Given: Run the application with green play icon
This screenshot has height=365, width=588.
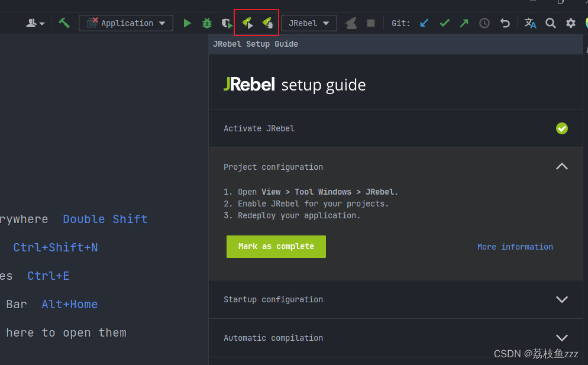Looking at the screenshot, I should point(187,23).
